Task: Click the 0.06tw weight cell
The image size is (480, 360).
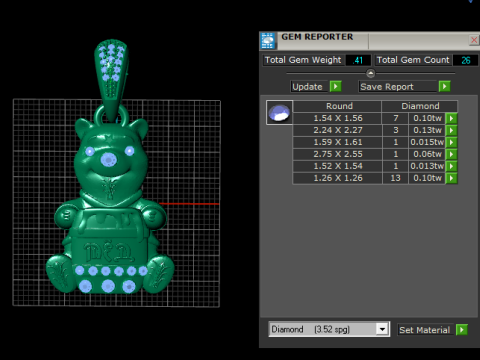Action: point(427,154)
